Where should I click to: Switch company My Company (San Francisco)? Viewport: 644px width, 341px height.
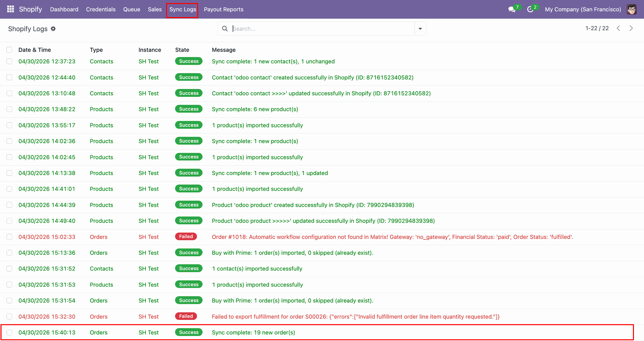coord(583,9)
